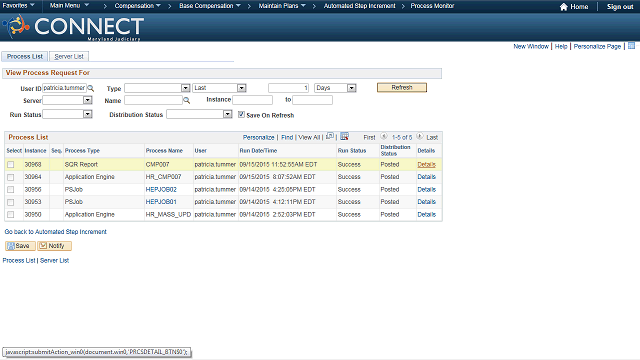Click the User ID lookup magnifier icon
640x360 pixels.
(x=91, y=88)
